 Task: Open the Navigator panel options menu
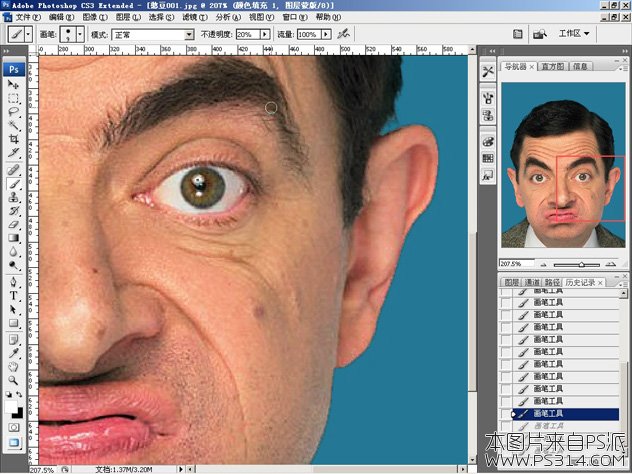pyautogui.click(x=625, y=67)
